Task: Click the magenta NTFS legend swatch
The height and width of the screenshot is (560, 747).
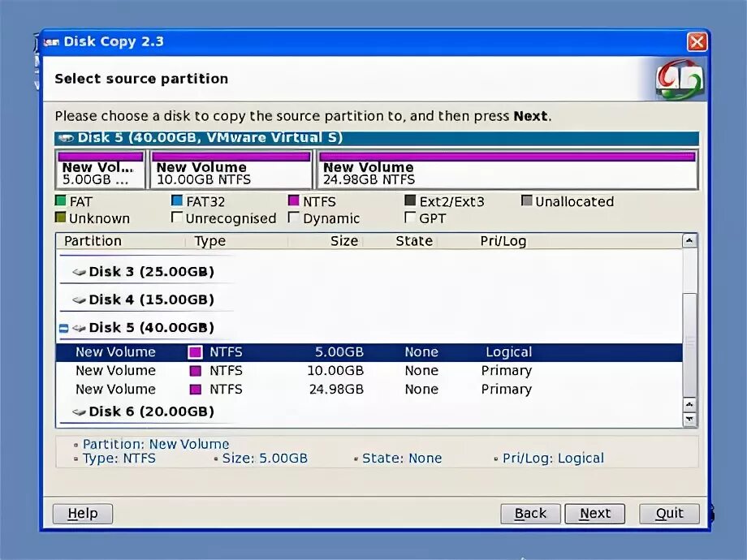Action: click(293, 200)
